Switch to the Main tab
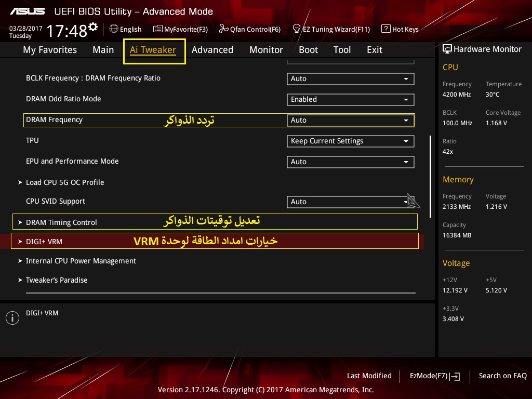532x399 pixels. [103, 50]
